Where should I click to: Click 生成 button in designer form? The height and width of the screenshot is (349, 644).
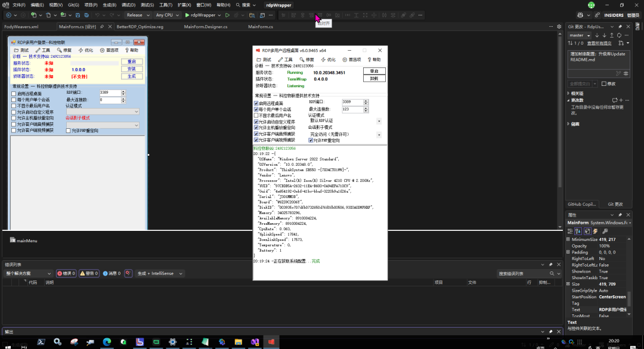pos(131,76)
